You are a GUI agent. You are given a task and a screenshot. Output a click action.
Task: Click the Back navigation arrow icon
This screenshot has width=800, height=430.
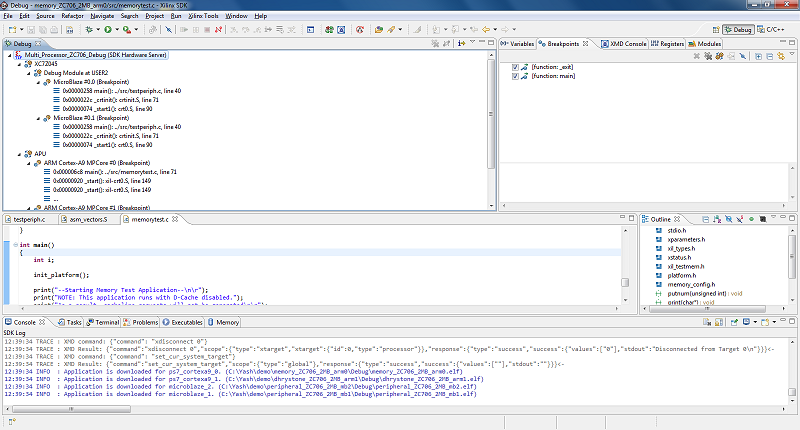486,30
